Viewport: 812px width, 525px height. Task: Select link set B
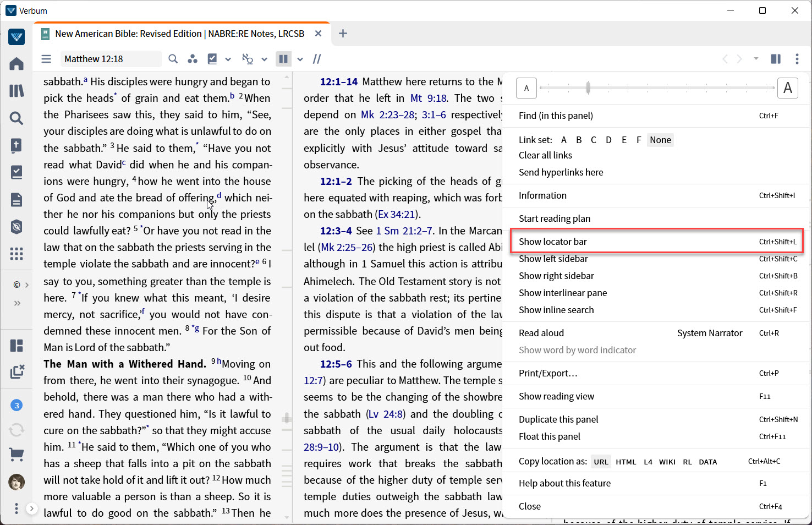tap(579, 140)
